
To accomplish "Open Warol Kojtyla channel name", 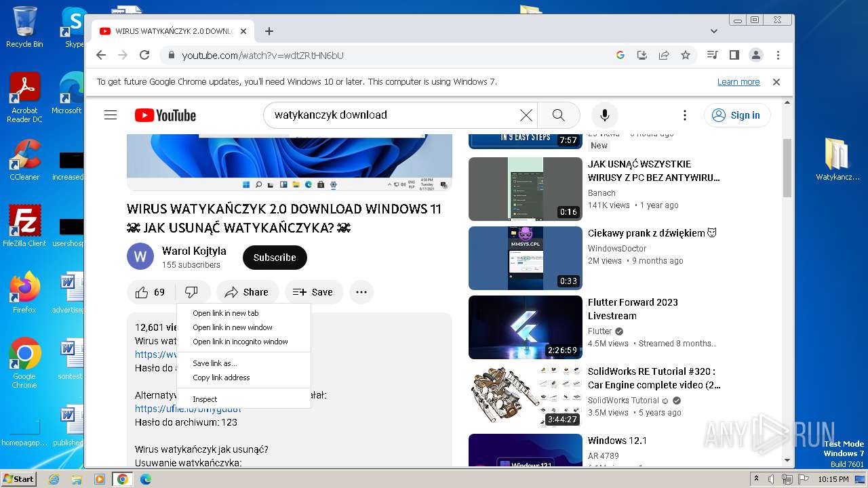I will click(x=194, y=251).
